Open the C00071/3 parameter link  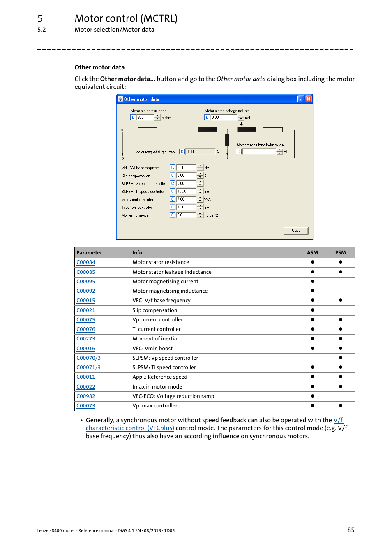[89, 368]
